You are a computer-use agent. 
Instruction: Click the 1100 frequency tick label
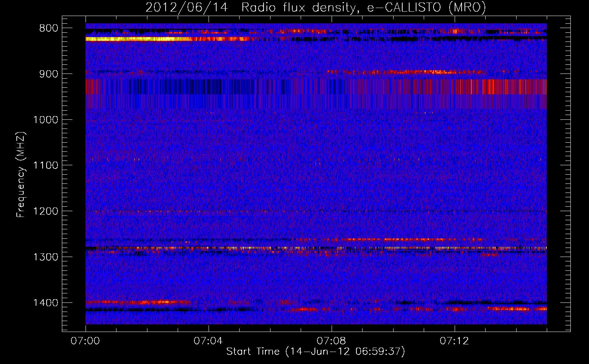point(46,166)
